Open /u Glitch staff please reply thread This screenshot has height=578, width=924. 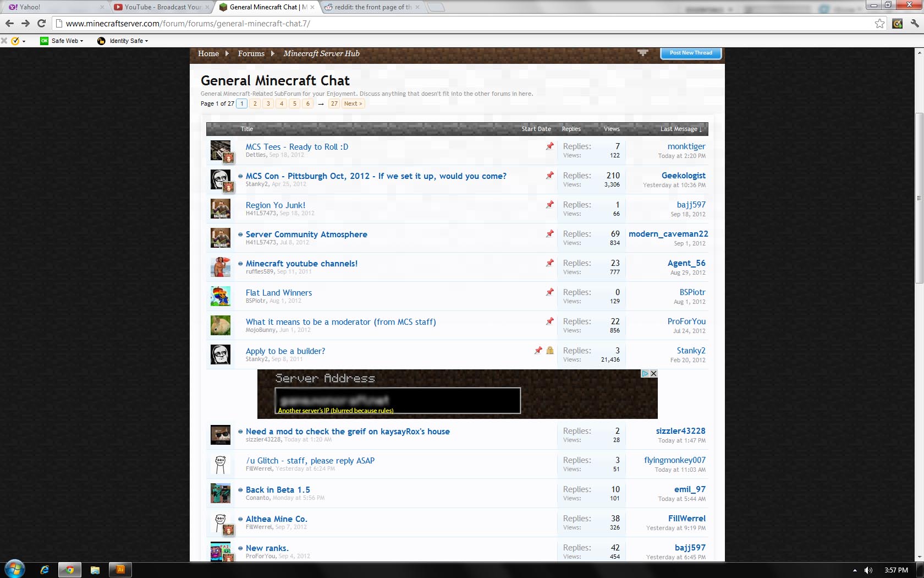click(x=310, y=461)
